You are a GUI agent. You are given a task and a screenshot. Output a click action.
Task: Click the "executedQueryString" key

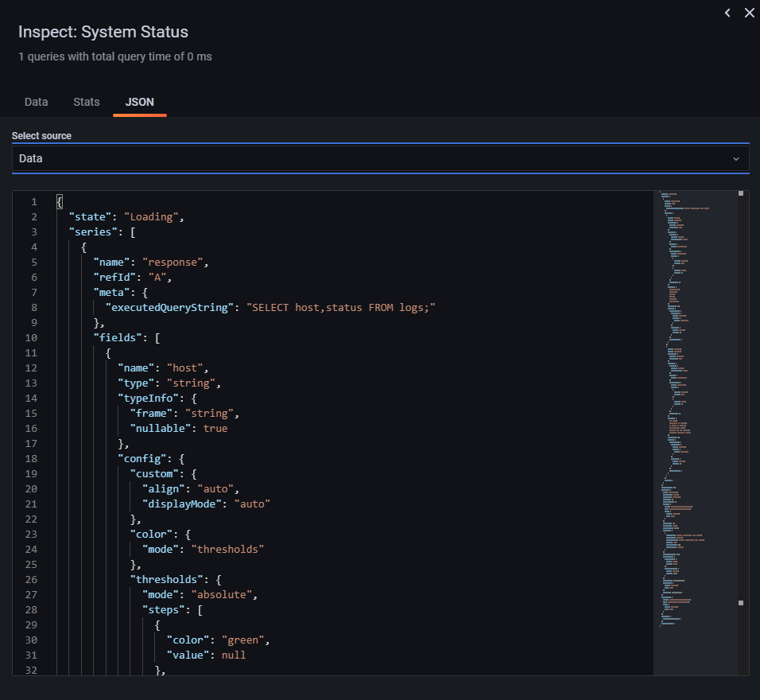pos(169,308)
